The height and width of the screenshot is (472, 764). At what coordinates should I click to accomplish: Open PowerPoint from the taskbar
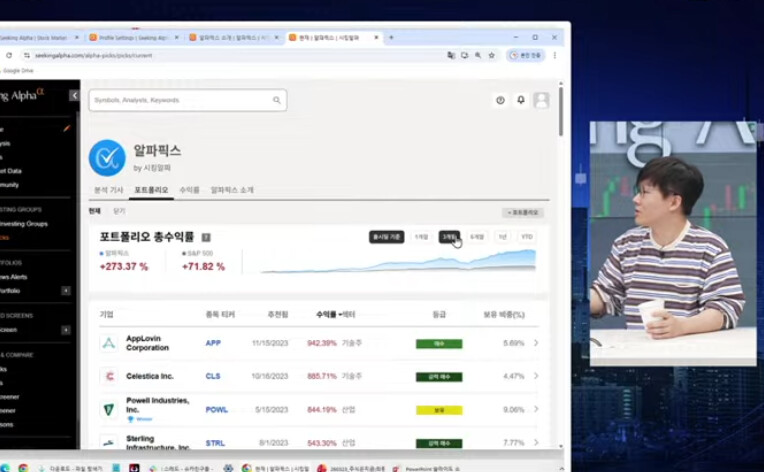pos(427,468)
